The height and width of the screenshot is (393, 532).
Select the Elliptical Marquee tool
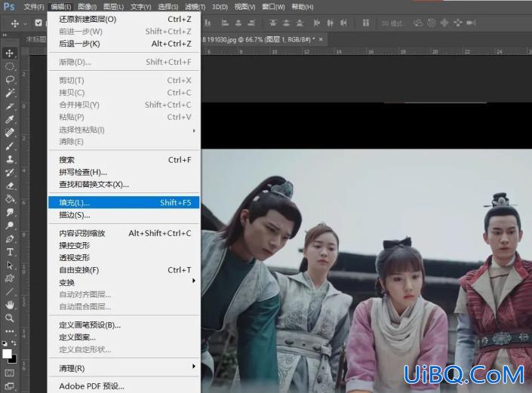click(10, 66)
